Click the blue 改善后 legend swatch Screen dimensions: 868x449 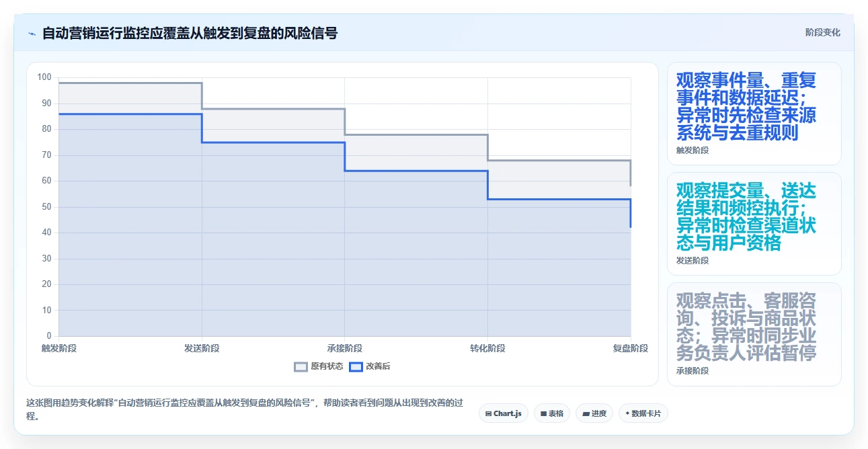point(356,366)
